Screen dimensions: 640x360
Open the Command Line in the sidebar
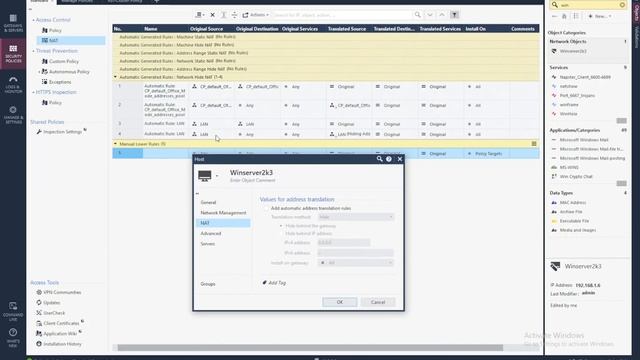click(13, 311)
